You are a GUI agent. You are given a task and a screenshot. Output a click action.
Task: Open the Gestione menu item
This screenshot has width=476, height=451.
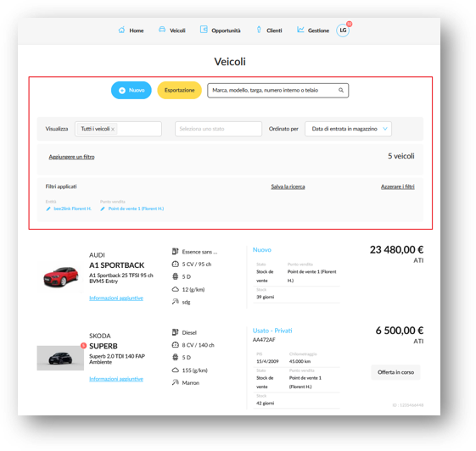point(313,30)
